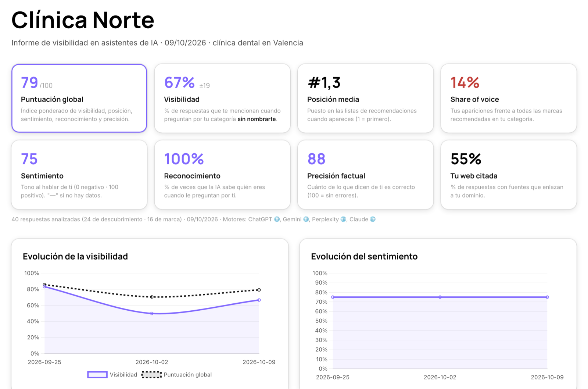Click the subtitle 'Informe de visibilidad en asistentes de IA'
The image size is (588, 389).
tap(85, 43)
